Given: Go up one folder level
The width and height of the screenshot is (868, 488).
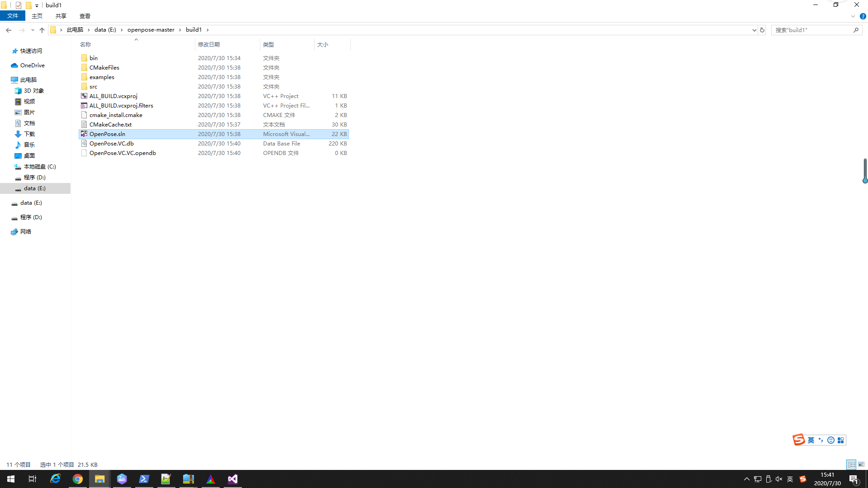Looking at the screenshot, I should coord(42,30).
